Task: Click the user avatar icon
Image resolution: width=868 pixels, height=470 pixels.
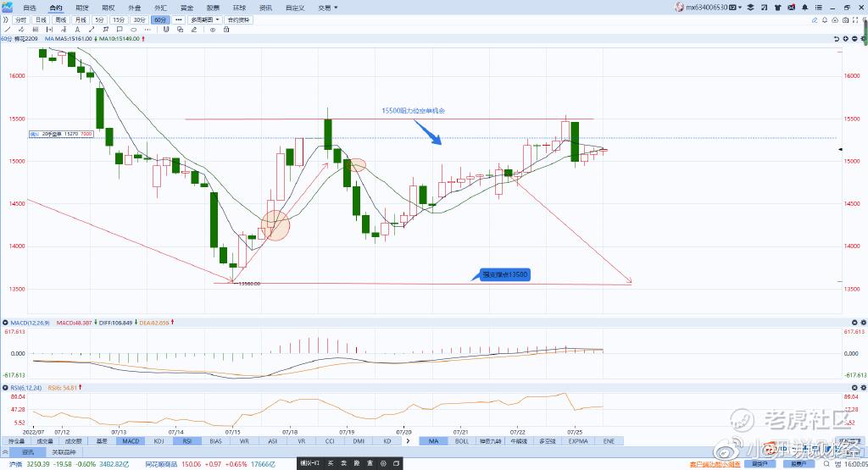Action: pyautogui.click(x=679, y=7)
